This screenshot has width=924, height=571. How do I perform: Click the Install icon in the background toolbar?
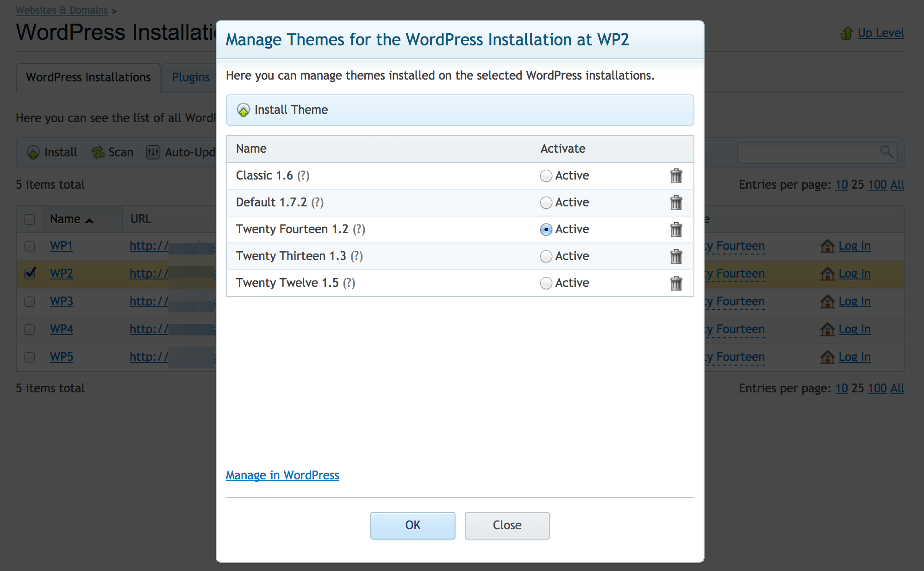33,152
